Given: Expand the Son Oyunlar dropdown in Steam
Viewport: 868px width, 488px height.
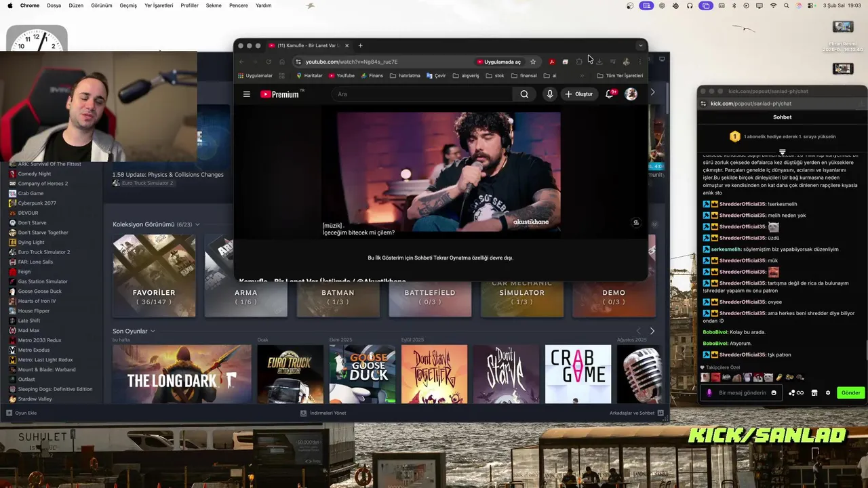Looking at the screenshot, I should (x=153, y=331).
